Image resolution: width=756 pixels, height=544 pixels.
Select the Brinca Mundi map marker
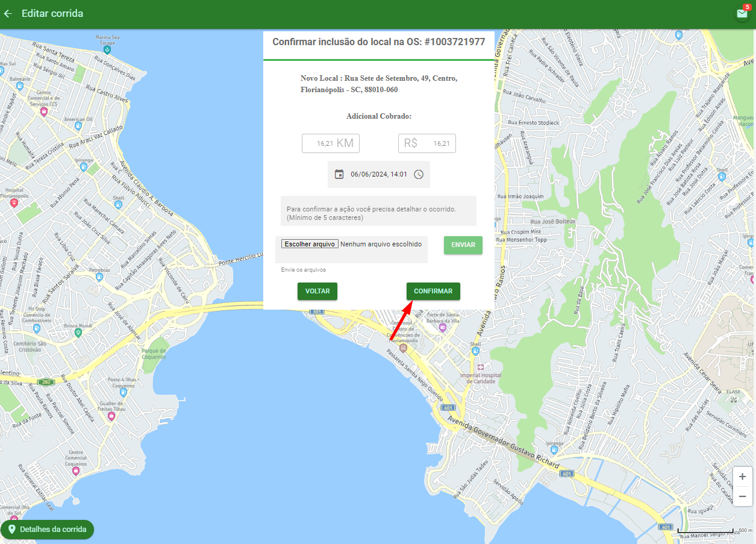[x=77, y=333]
